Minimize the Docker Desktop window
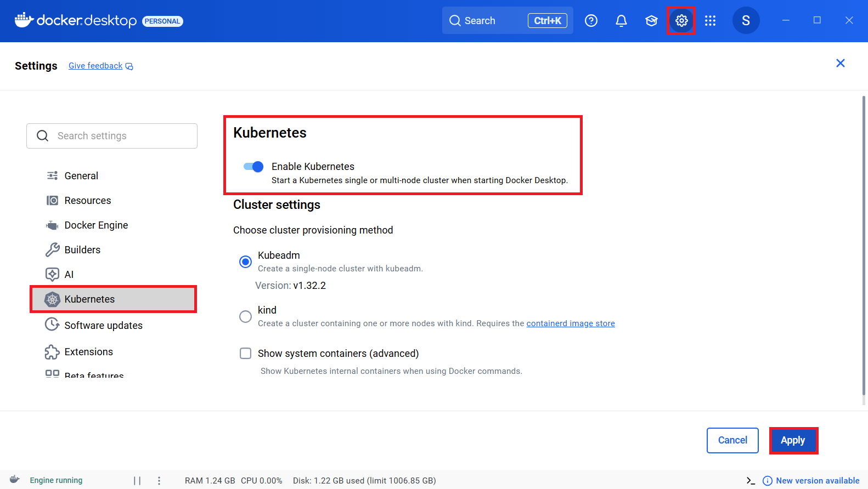This screenshot has height=489, width=868. point(786,20)
